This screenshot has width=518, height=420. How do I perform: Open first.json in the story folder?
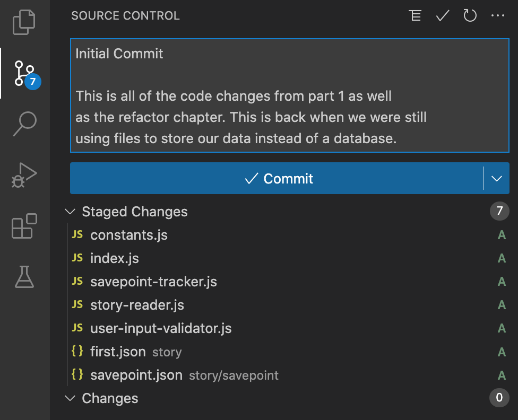tap(118, 352)
